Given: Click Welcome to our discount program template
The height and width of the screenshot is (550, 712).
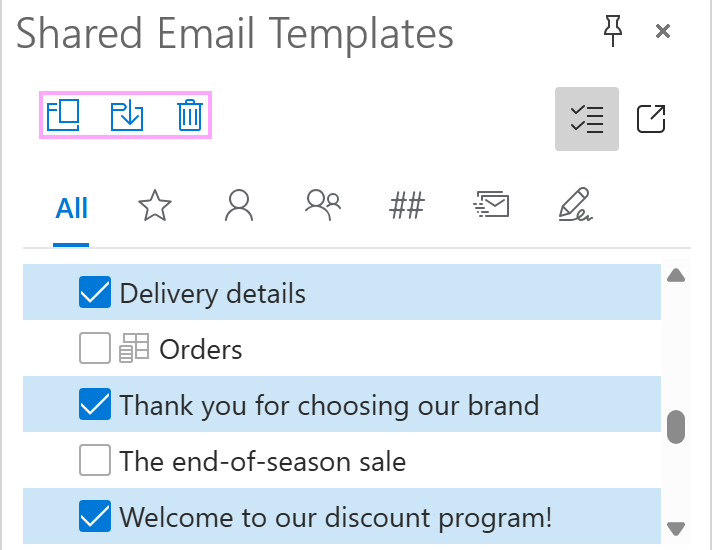Looking at the screenshot, I should (335, 517).
